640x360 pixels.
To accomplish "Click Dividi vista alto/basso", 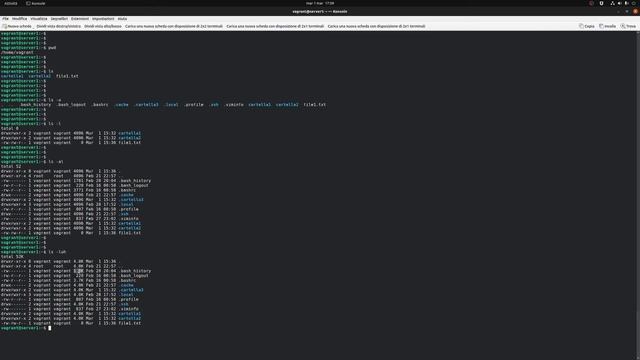I will click(103, 26).
